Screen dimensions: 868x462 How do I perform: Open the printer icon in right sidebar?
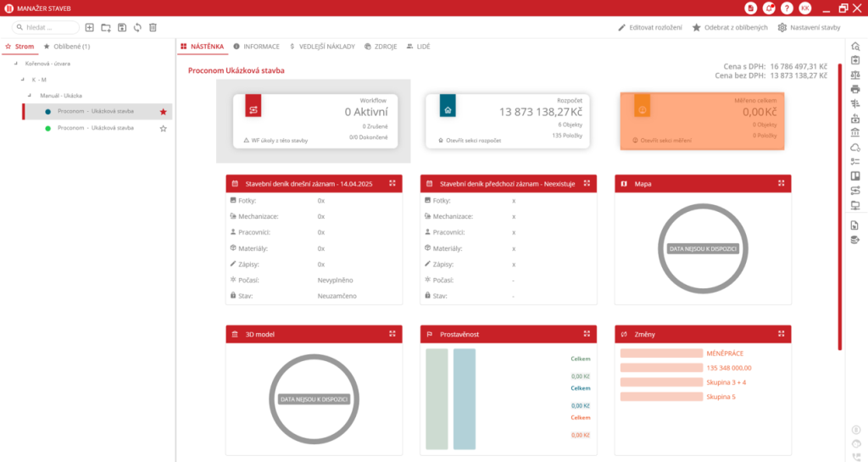(855, 89)
